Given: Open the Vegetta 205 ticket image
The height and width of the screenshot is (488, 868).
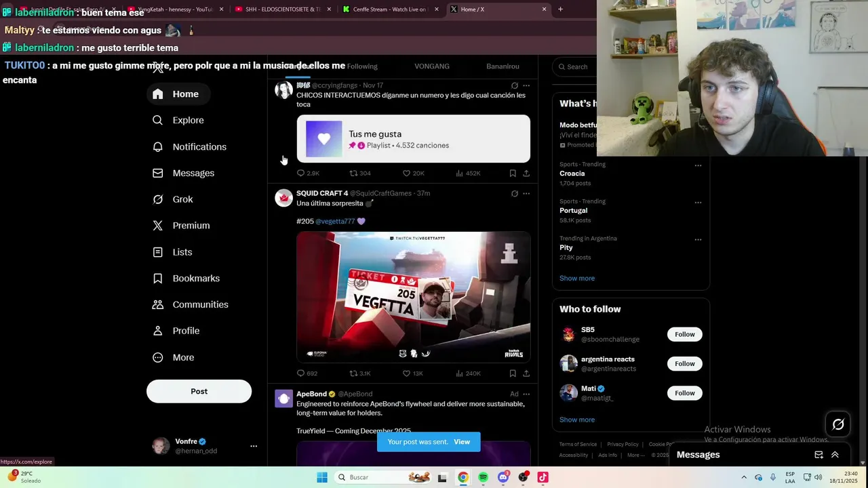Looking at the screenshot, I should 413,297.
